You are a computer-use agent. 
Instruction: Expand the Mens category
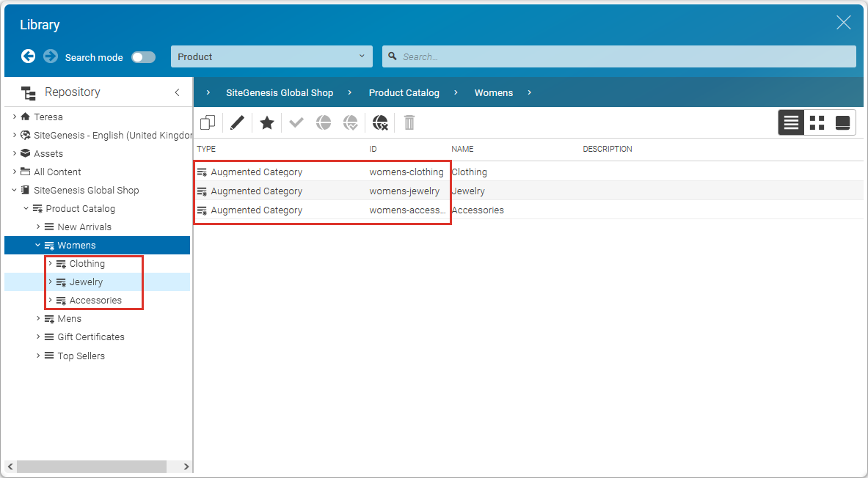[x=38, y=318]
